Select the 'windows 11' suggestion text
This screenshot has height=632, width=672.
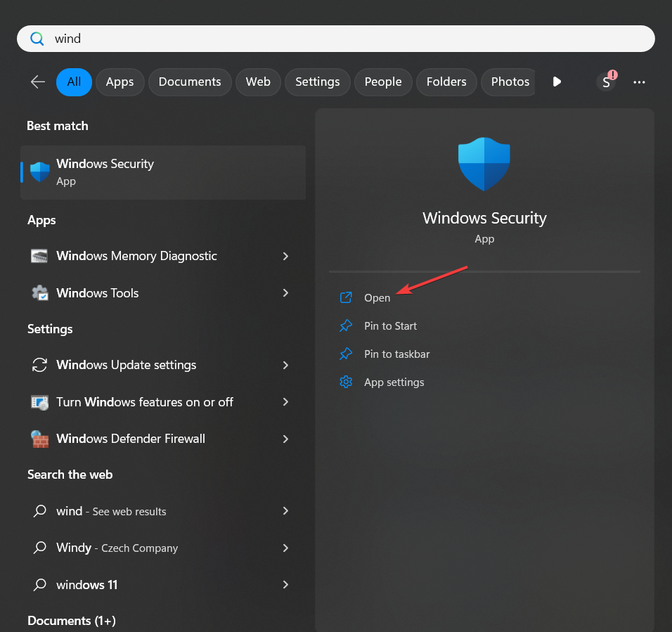87,585
